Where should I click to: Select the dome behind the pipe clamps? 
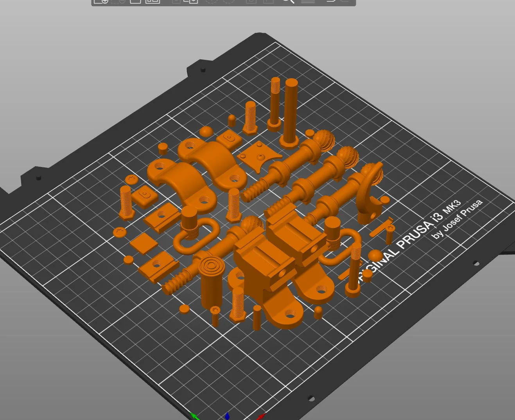[206, 131]
